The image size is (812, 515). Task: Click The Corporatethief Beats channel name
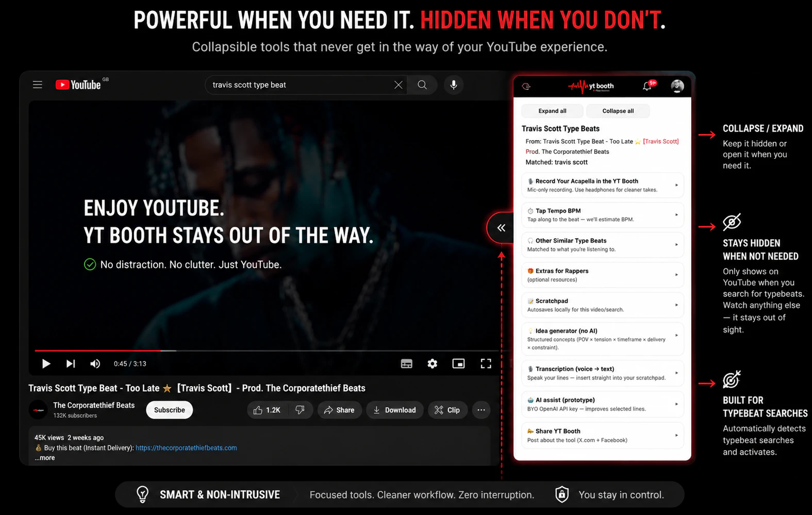94,405
